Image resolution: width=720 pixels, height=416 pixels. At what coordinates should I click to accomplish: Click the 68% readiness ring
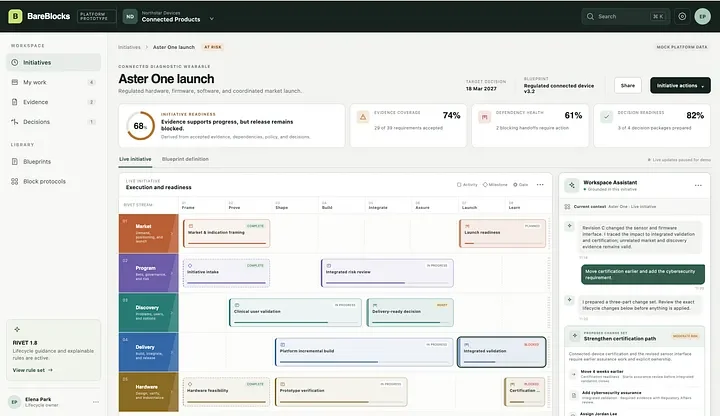pyautogui.click(x=141, y=126)
